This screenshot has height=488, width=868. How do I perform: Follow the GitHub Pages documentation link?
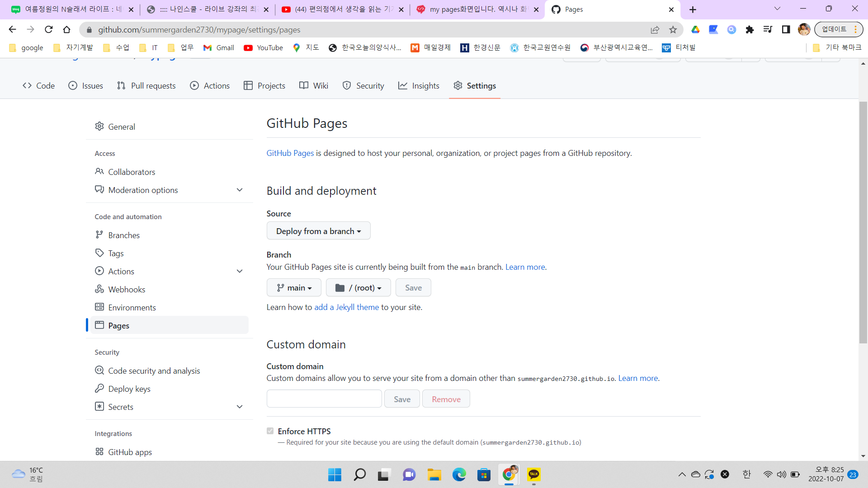(290, 153)
